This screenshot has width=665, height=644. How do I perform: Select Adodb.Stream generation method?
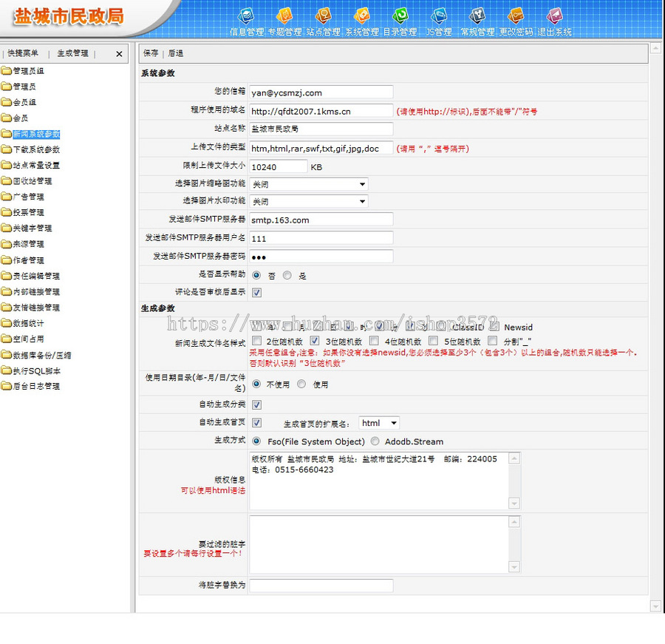(x=375, y=441)
